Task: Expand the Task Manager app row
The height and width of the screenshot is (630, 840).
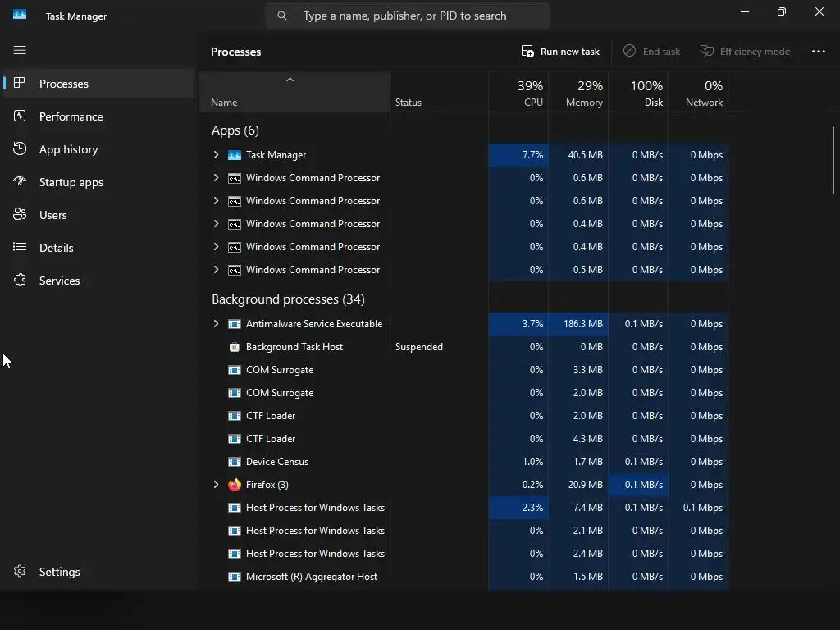Action: tap(216, 155)
